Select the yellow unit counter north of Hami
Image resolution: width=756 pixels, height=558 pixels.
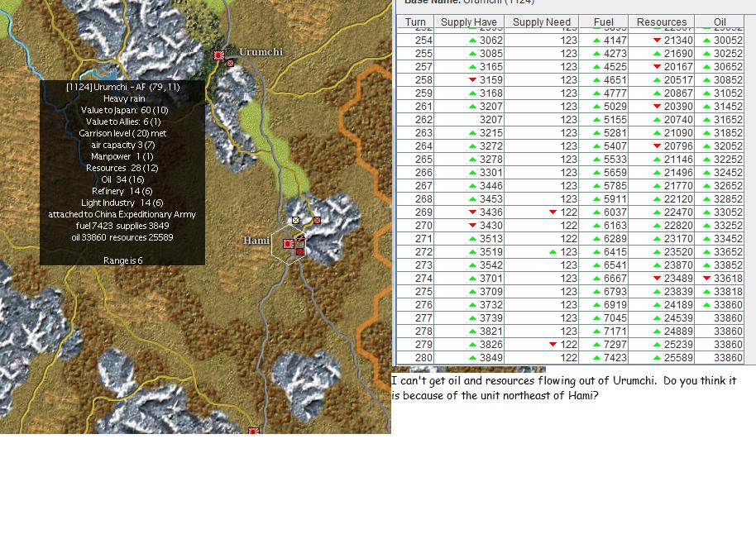coord(295,220)
